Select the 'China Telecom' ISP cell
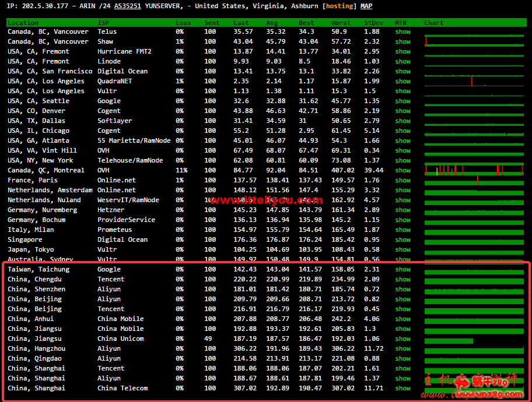The height and width of the screenshot is (402, 532). tap(123, 388)
